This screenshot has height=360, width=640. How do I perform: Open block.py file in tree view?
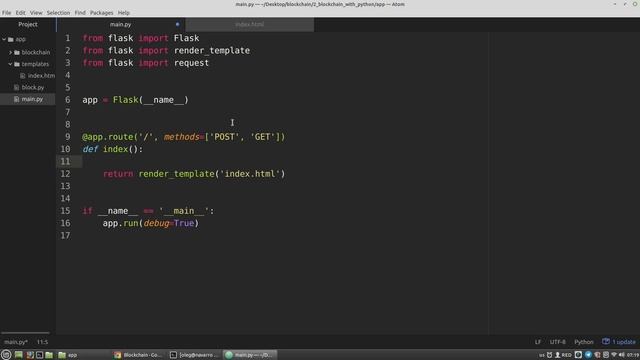tap(33, 87)
